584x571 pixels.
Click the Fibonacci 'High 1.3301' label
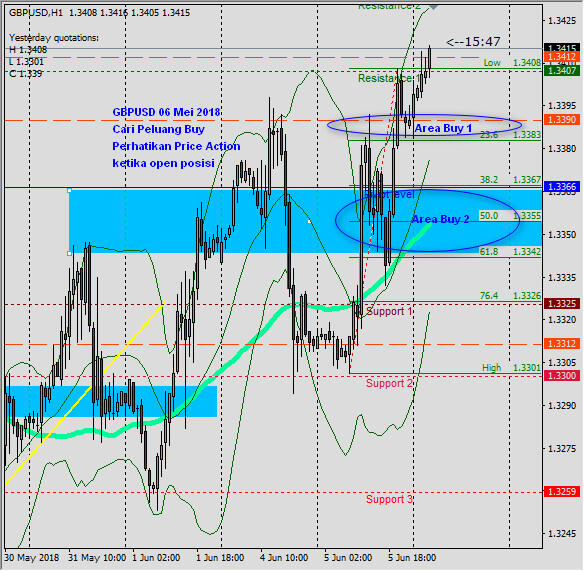coord(511,368)
